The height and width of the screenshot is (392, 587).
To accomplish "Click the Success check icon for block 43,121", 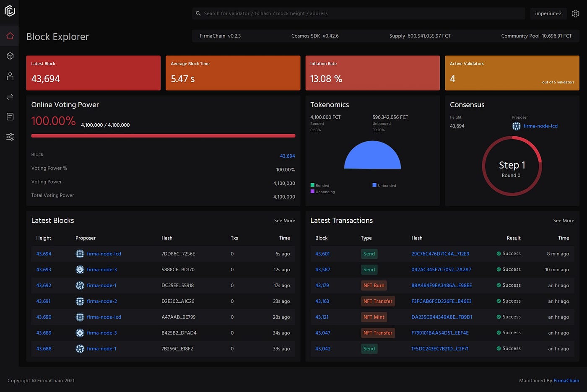I will click(499, 317).
